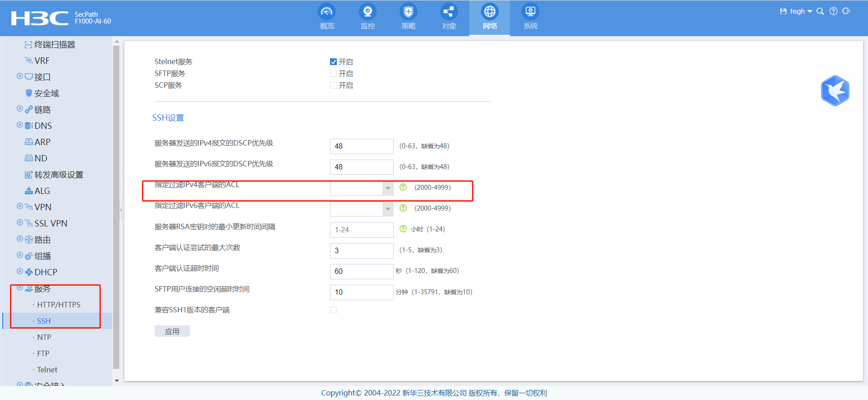Open the 监控 monitoring icon

click(x=368, y=12)
